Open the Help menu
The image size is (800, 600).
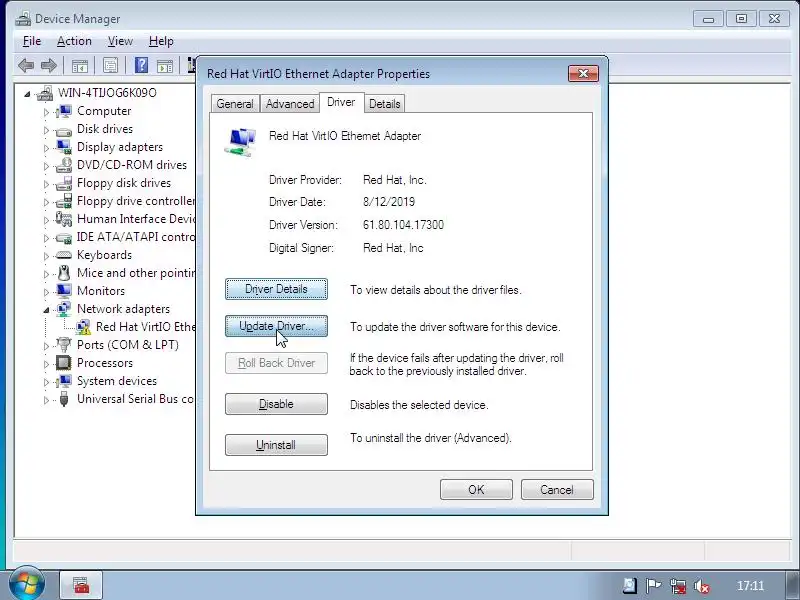(x=161, y=41)
